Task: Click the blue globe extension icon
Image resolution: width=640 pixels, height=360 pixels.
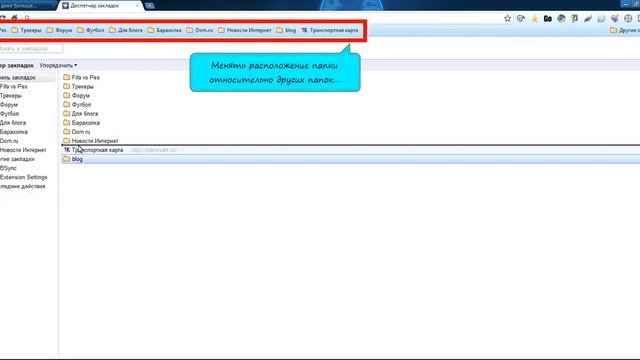Action: click(561, 18)
